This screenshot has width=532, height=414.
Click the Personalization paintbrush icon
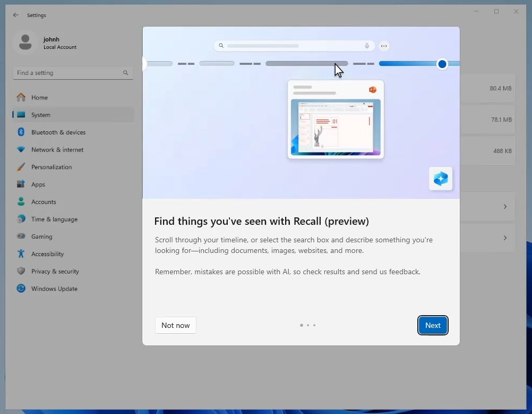21,167
